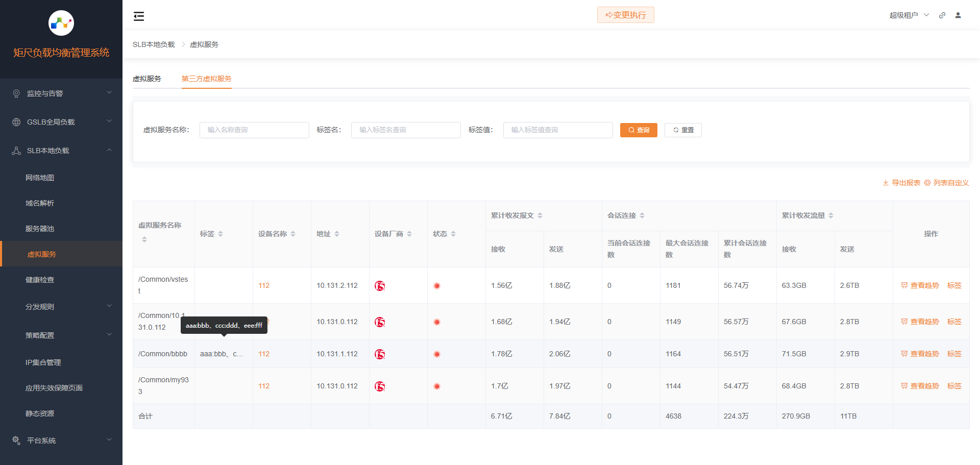Switch to the 虚拟服务 tab
The width and height of the screenshot is (980, 465).
147,79
